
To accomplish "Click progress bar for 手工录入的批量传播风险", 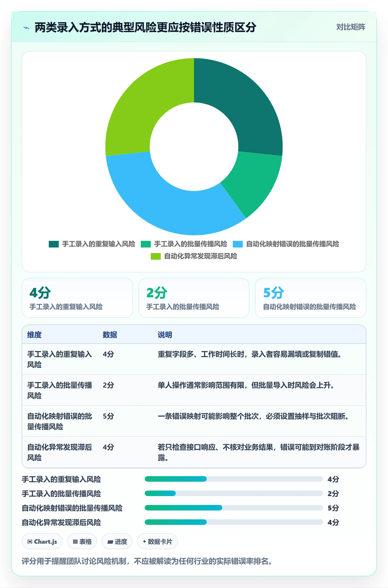I will coord(234,493).
